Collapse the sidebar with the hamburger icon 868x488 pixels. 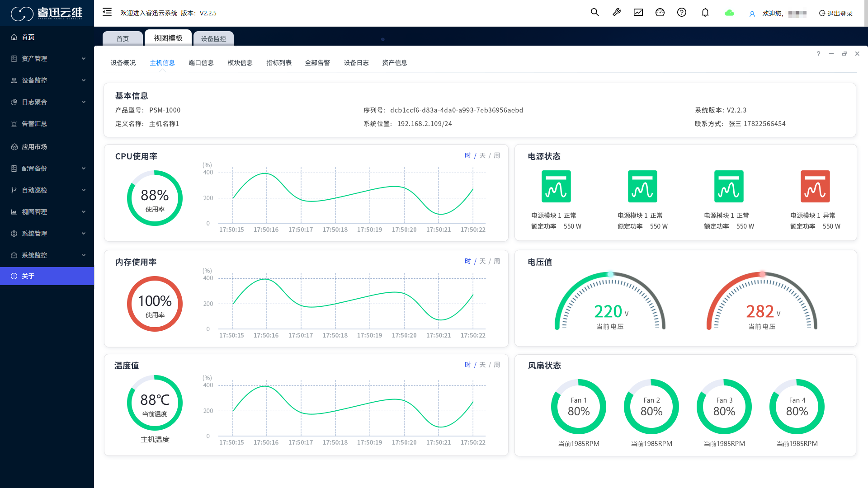click(107, 12)
